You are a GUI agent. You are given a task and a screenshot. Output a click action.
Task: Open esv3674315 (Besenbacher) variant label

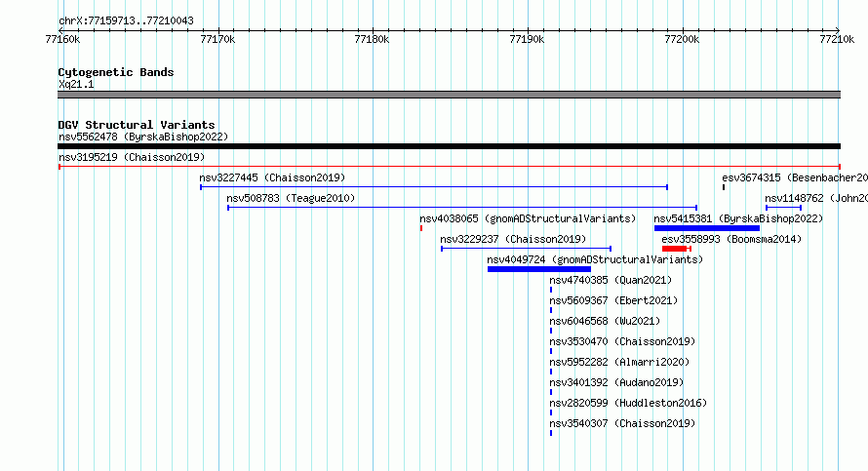click(795, 177)
